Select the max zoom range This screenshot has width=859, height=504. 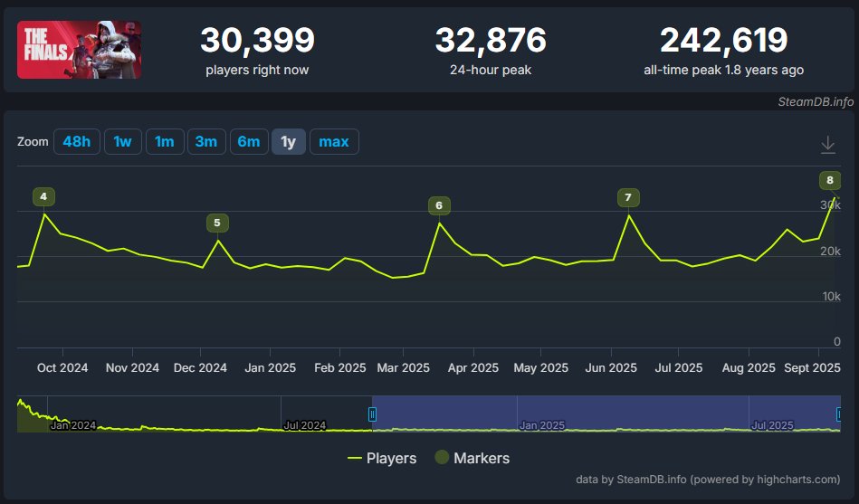coord(334,142)
